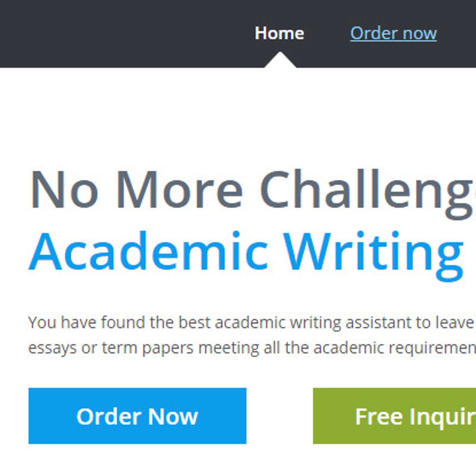
Task: Click the blue Order Now button
Action: tap(137, 416)
